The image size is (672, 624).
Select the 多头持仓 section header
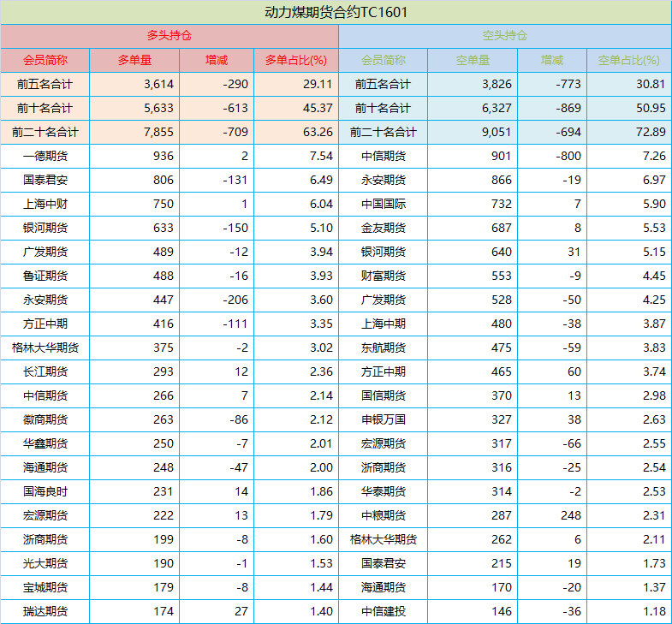[x=169, y=36]
